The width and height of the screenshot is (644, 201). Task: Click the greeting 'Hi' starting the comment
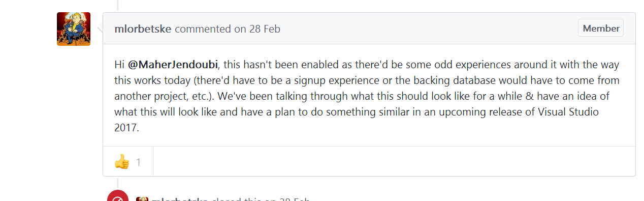pyautogui.click(x=119, y=65)
